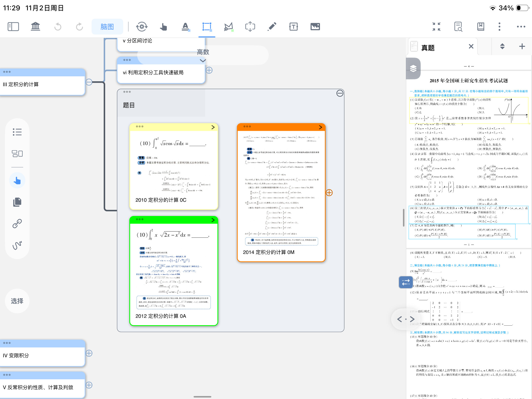The height and width of the screenshot is (399, 532).
Task: Open the bookmarks icon
Action: tap(481, 27)
